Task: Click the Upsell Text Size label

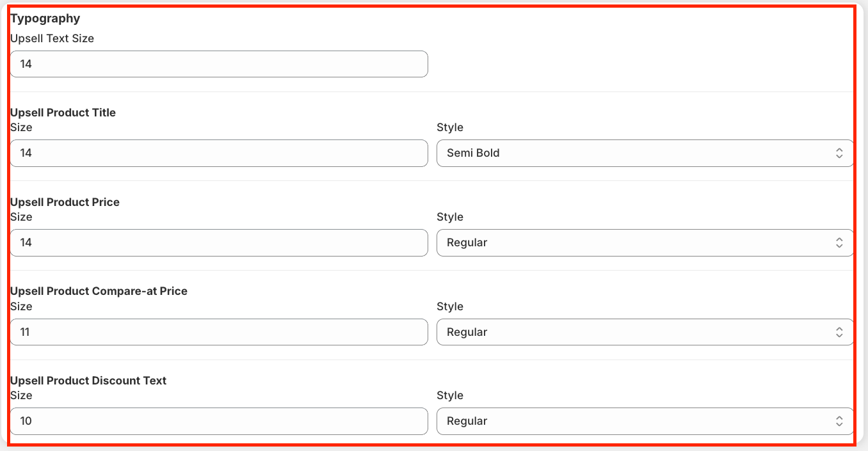Action: [x=52, y=38]
